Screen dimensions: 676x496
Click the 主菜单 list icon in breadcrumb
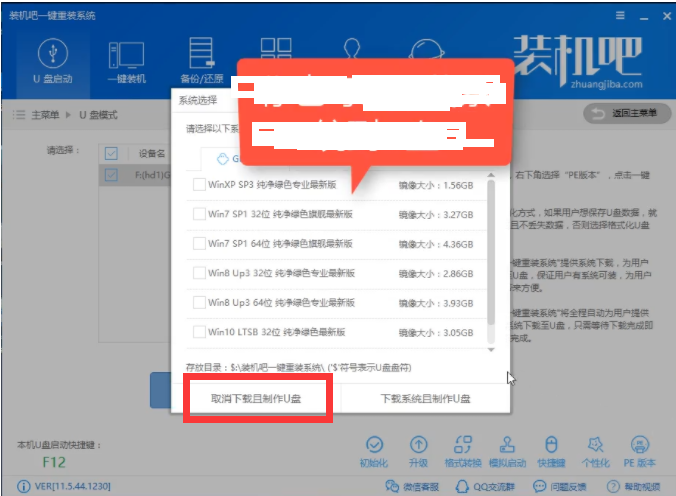pos(19,115)
